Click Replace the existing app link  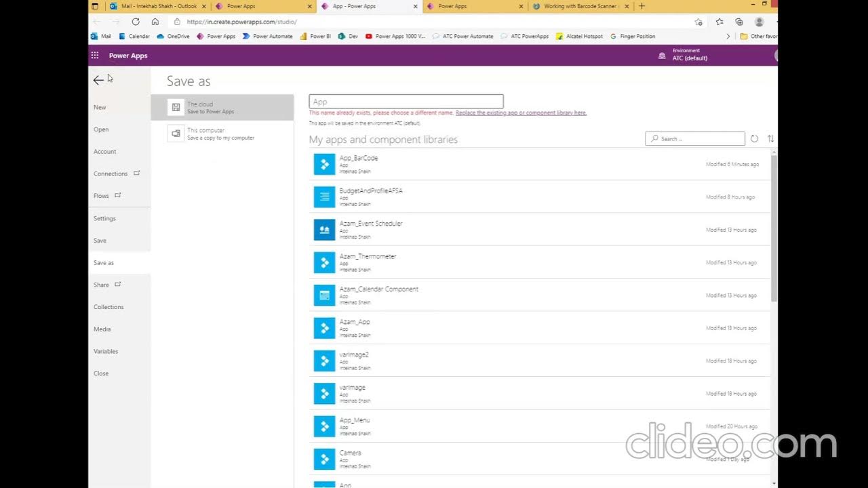click(x=521, y=113)
